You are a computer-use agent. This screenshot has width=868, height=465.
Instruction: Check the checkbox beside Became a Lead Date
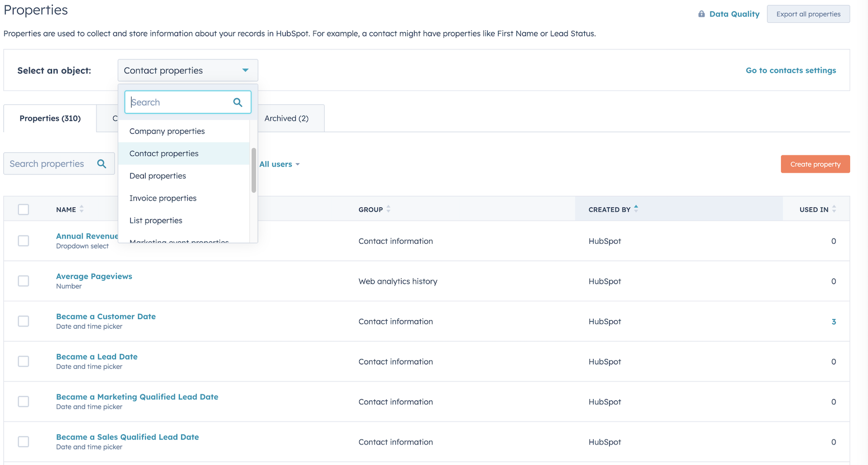tap(23, 361)
